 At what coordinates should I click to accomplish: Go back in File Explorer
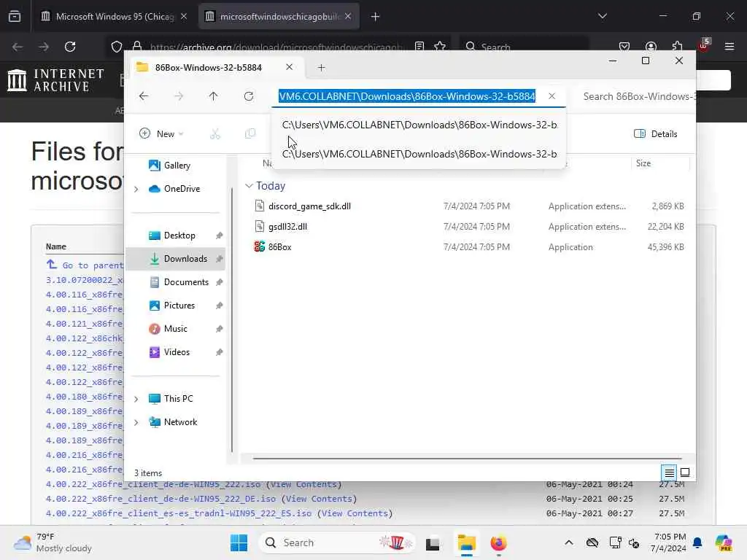click(144, 96)
